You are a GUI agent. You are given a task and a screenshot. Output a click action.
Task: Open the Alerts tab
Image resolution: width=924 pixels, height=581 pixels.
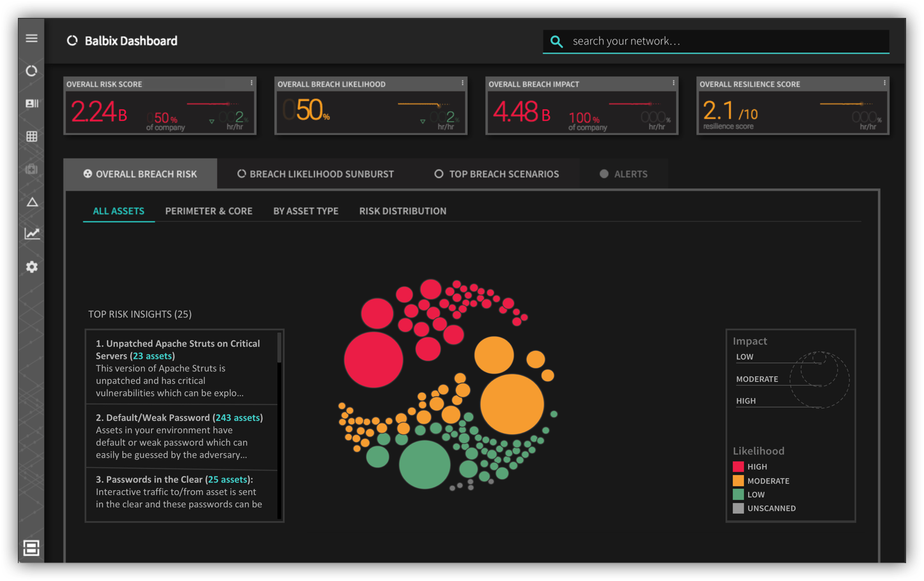623,174
